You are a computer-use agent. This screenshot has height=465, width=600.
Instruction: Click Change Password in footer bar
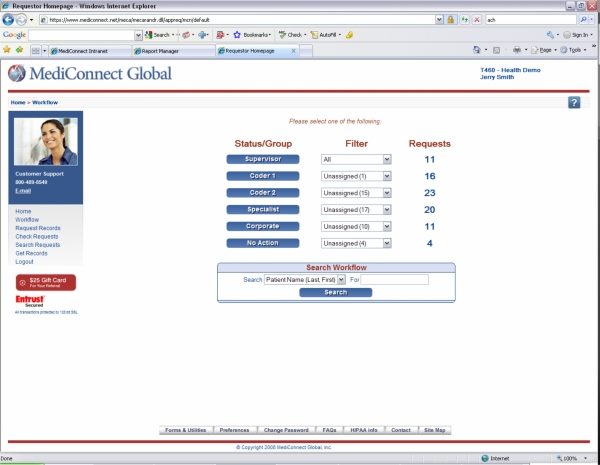(286, 430)
